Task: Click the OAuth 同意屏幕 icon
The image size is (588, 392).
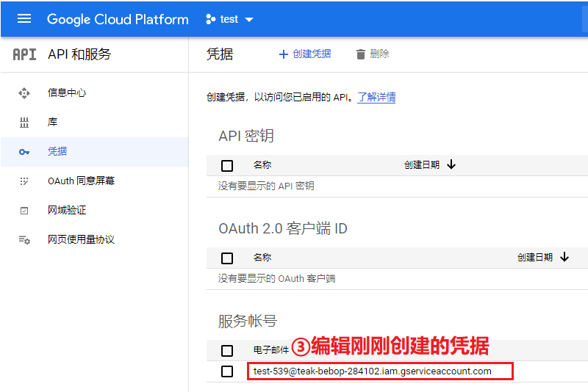Action: tap(24, 181)
